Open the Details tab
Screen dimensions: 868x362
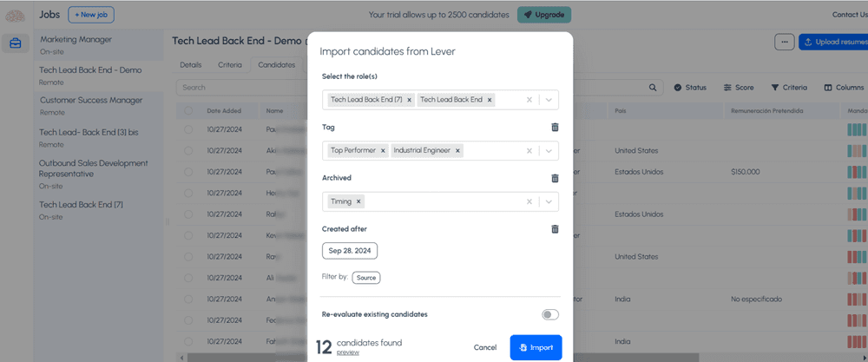click(x=191, y=65)
